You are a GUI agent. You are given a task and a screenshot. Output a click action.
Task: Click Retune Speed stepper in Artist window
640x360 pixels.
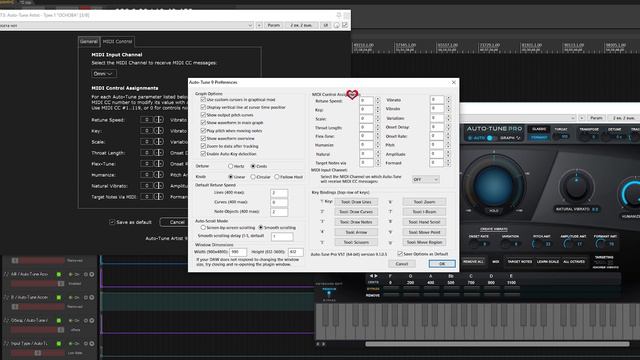coord(159,120)
